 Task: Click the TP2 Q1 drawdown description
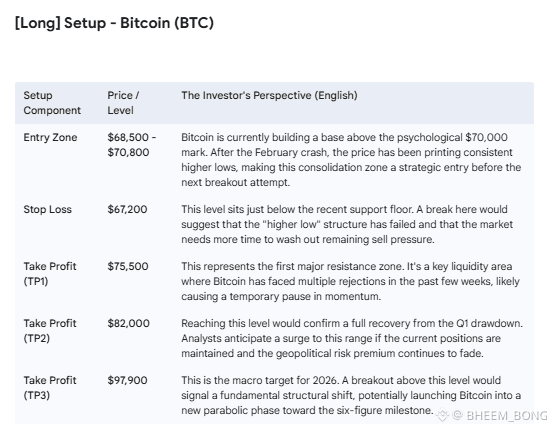352,338
